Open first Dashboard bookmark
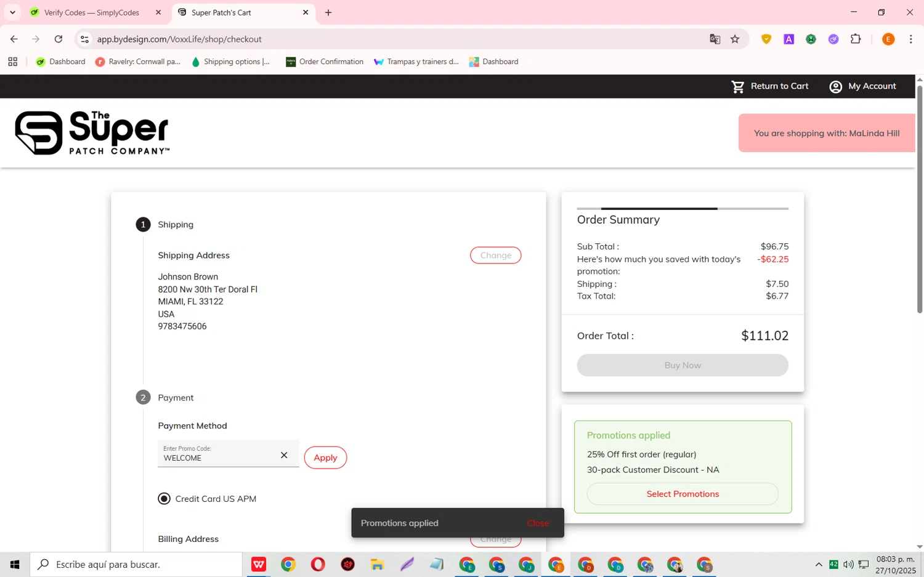This screenshot has width=924, height=577. 60,62
